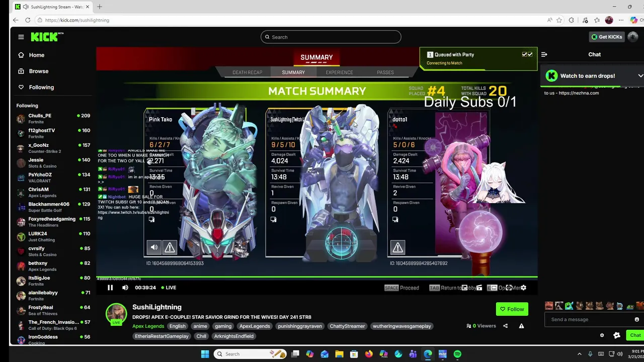Click the KICK logo
This screenshot has height=362, width=644.
[x=47, y=37]
